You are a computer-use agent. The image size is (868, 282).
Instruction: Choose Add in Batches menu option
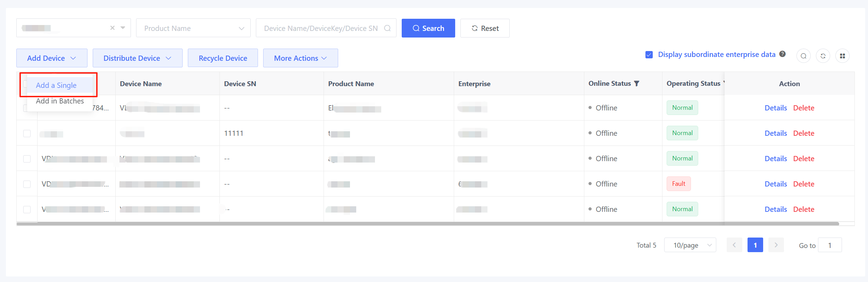pos(60,101)
